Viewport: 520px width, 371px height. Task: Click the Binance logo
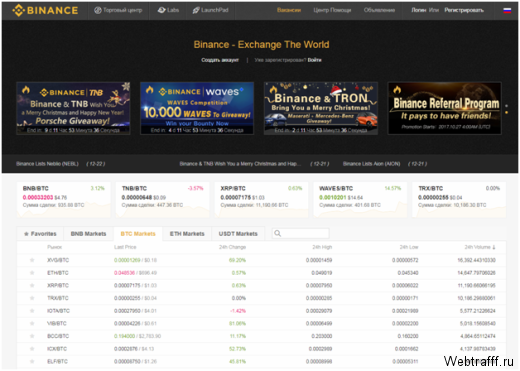45,10
